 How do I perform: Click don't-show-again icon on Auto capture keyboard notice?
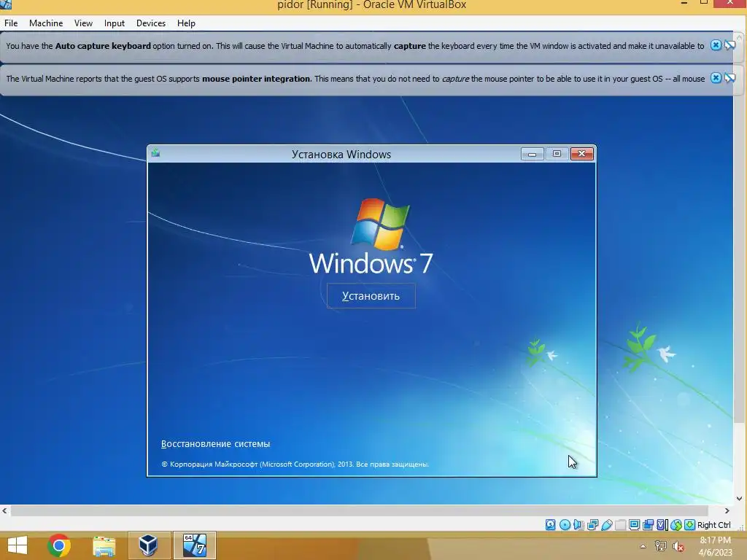[x=729, y=45]
